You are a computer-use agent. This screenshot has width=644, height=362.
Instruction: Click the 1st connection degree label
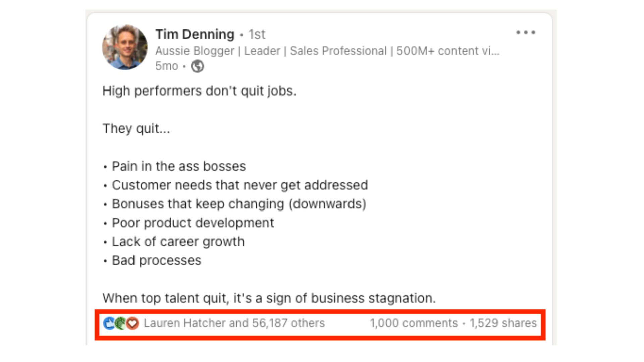coord(257,34)
